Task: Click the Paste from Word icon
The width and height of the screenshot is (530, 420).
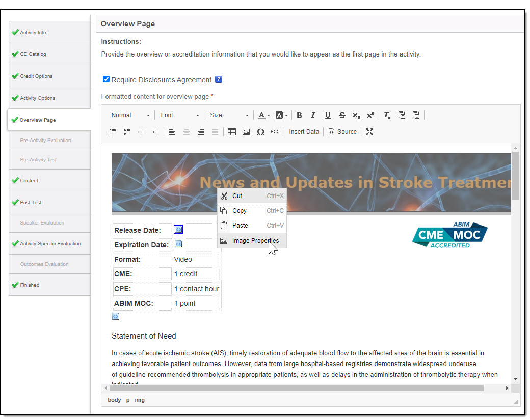Action: click(416, 115)
